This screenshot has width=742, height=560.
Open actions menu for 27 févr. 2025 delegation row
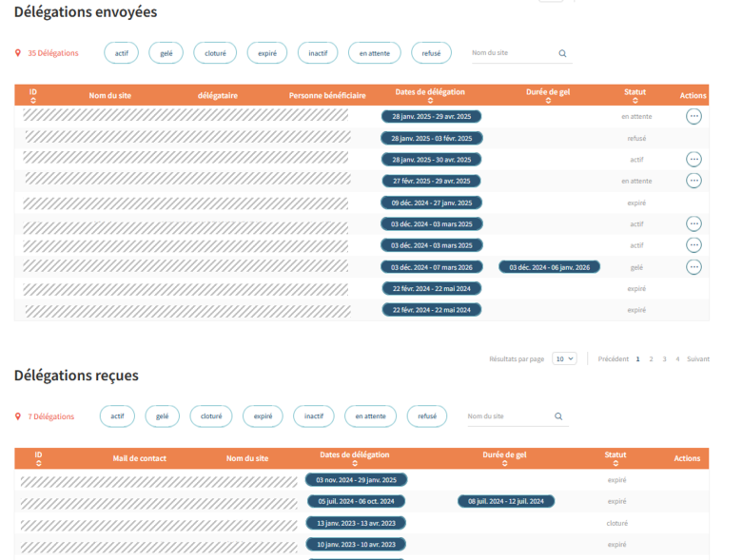693,181
